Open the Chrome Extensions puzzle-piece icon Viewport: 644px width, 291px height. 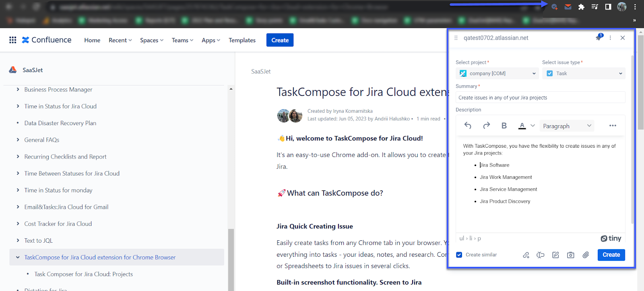pos(581,7)
